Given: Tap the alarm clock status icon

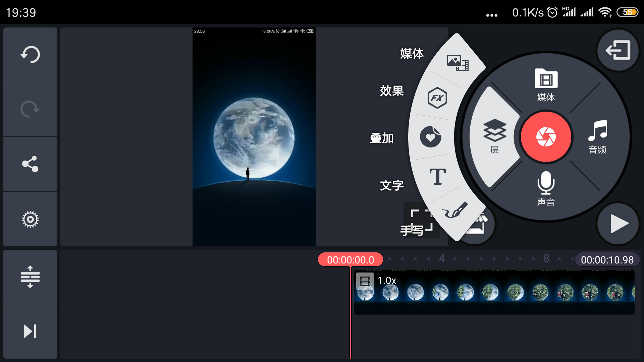Looking at the screenshot, I should 552,12.
